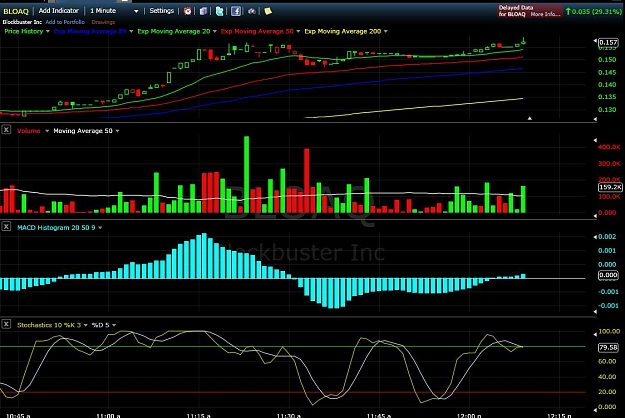Click Add Indicator in the toolbar
The width and height of the screenshot is (625, 418).
pos(59,11)
